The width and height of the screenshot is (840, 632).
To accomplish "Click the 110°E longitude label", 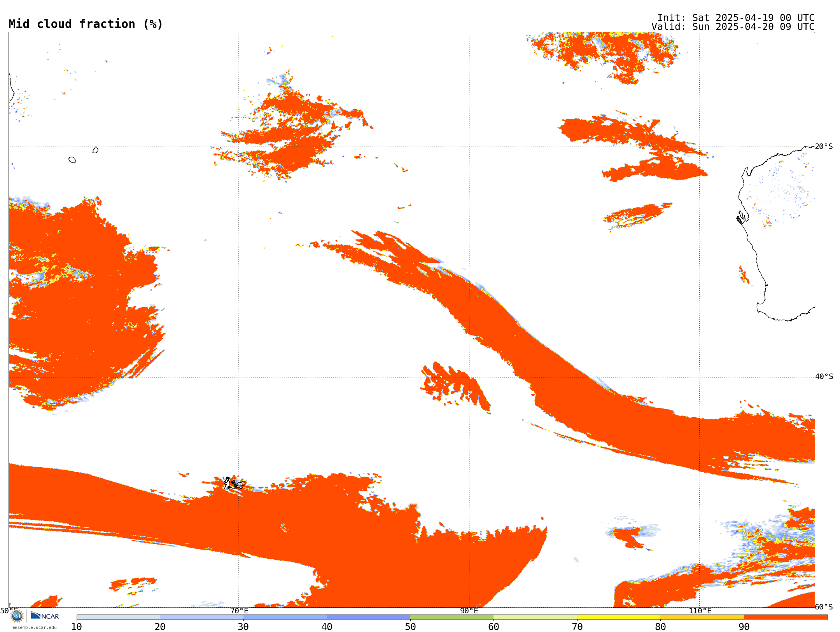I will (700, 611).
